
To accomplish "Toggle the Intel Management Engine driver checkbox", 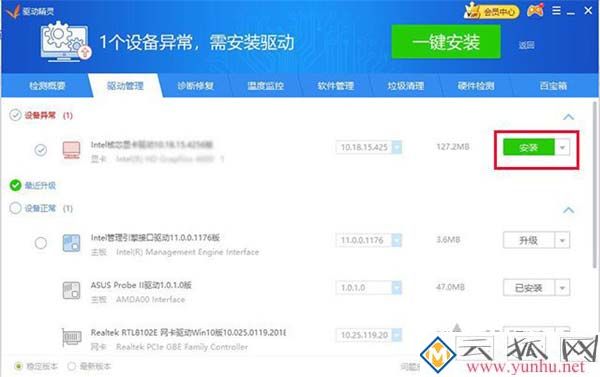I will click(x=41, y=243).
